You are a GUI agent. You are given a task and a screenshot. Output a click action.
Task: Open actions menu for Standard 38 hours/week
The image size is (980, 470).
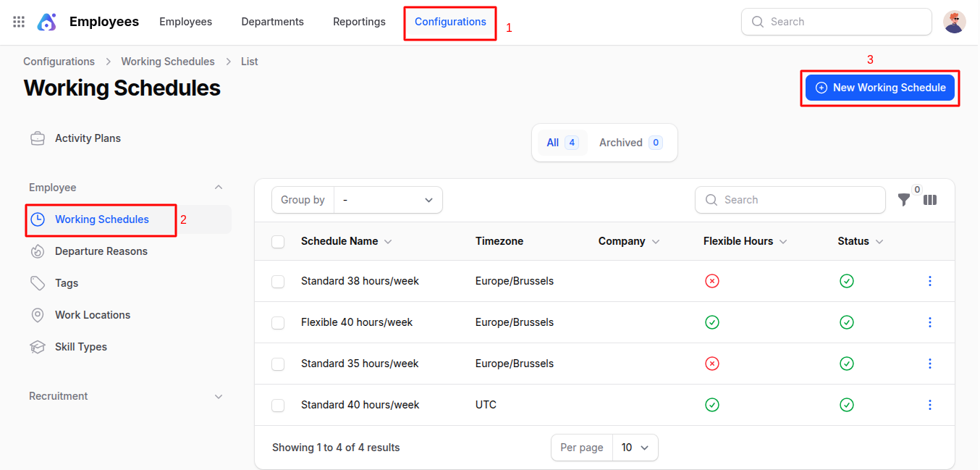pyautogui.click(x=930, y=281)
